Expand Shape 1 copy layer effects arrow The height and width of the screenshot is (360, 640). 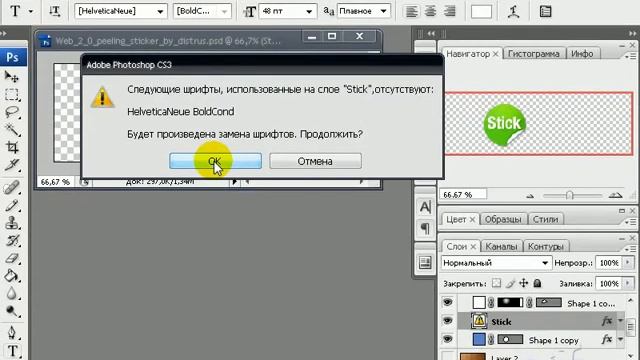620,340
